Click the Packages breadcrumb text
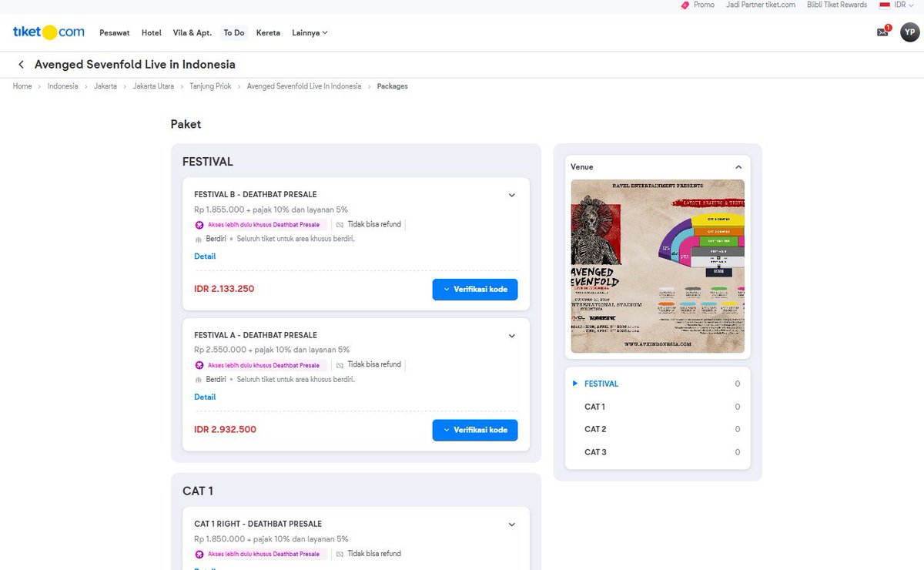Screen dimensions: 924x570 pyautogui.click(x=393, y=86)
